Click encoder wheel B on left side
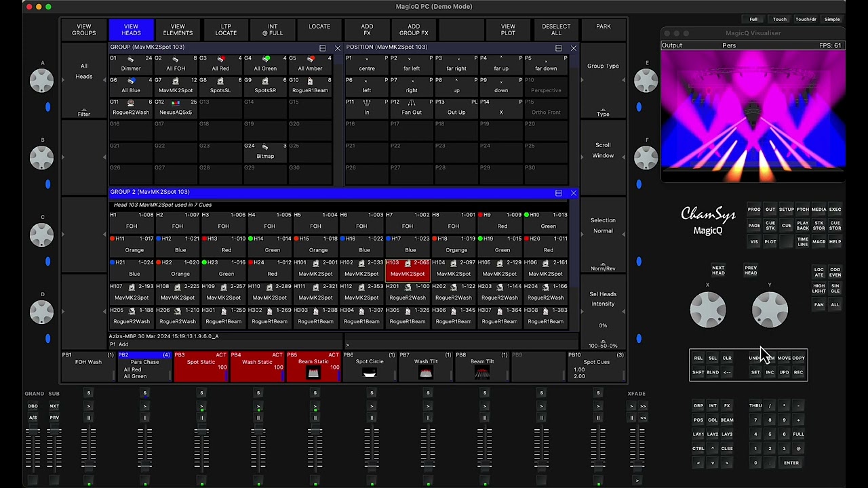This screenshot has height=488, width=868. tap(42, 157)
